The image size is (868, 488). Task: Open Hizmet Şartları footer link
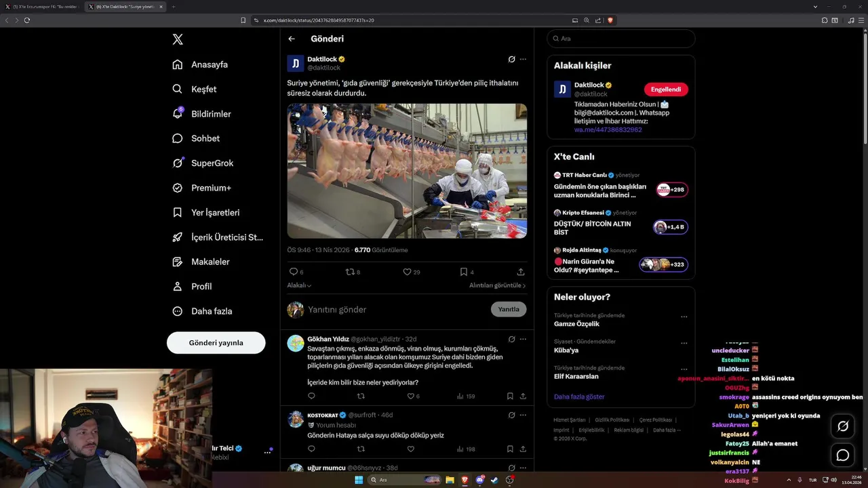[x=570, y=420]
